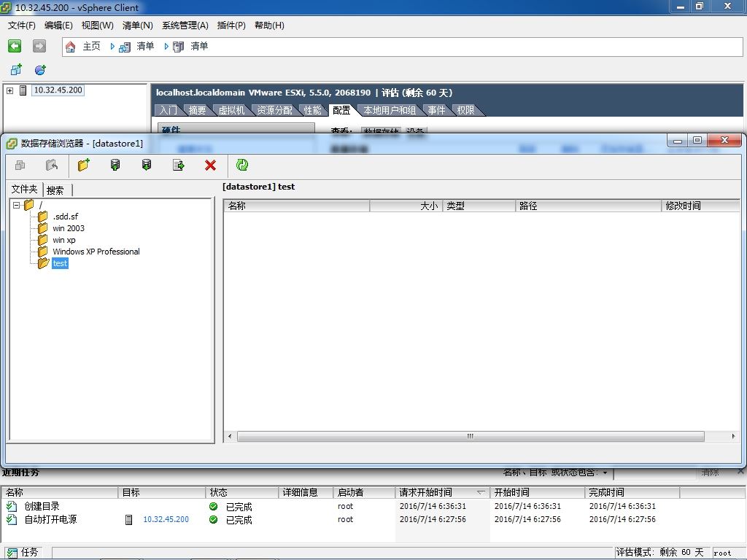
Task: Click the 10.32.45.200 target link in tasks
Action: tap(166, 519)
